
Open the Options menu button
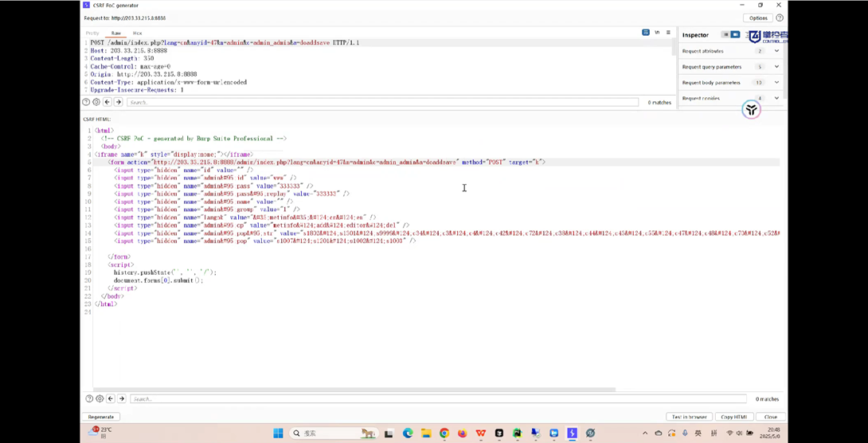tap(758, 18)
